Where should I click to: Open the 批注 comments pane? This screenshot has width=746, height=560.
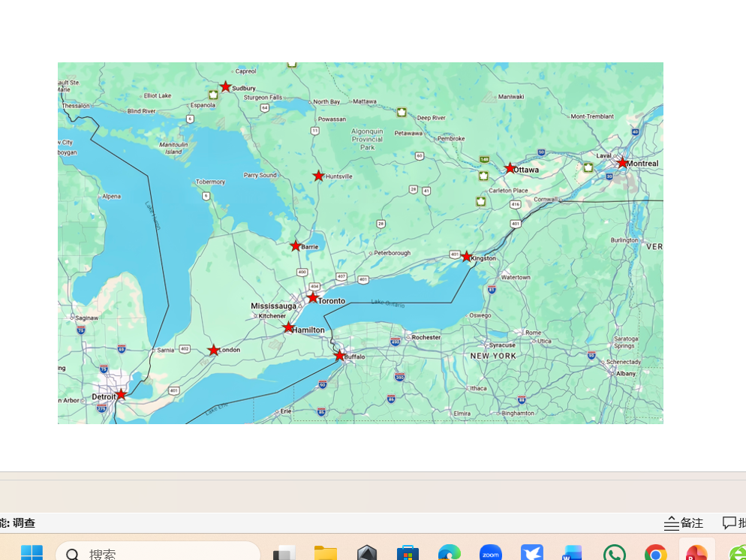pyautogui.click(x=733, y=523)
